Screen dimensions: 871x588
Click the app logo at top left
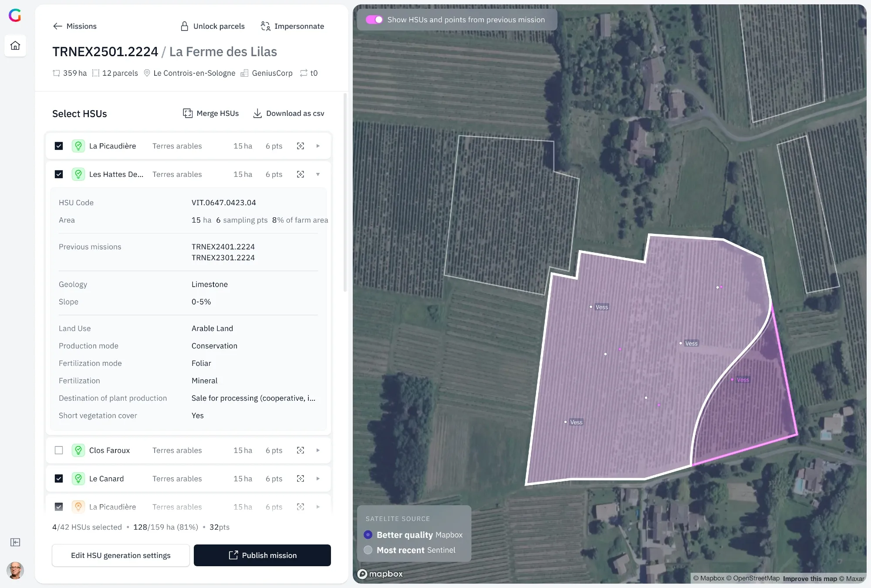point(15,16)
